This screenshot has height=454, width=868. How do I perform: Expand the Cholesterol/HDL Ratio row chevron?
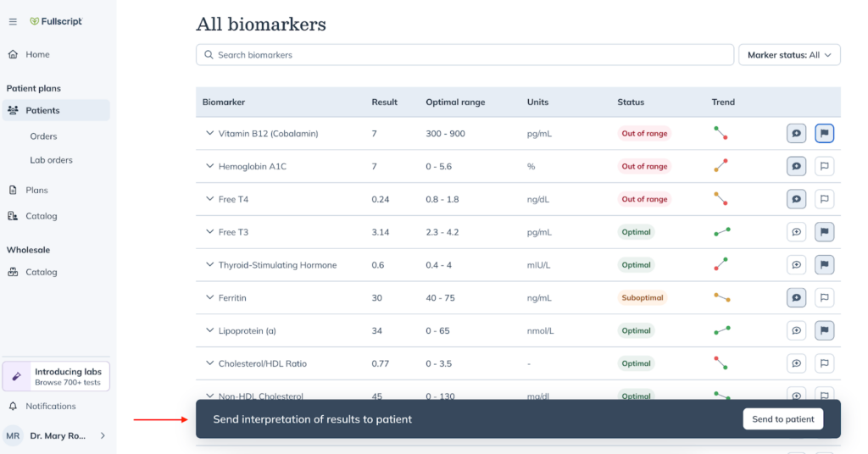pos(210,363)
